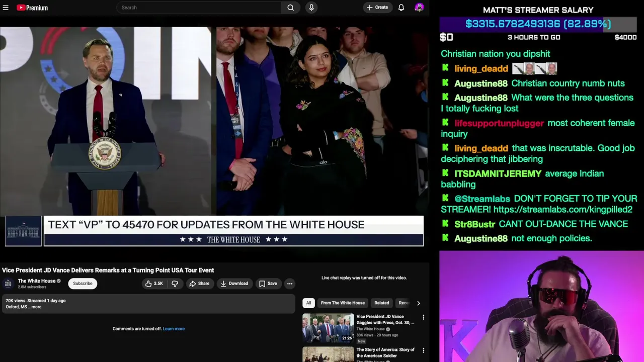Open the notifications bell
The width and height of the screenshot is (644, 362).
pyautogui.click(x=401, y=8)
